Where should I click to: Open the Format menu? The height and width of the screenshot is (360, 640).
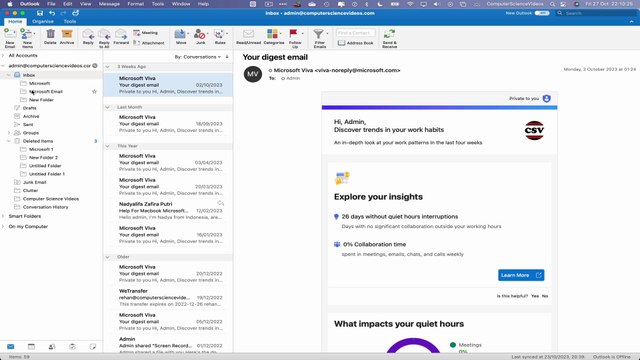coord(136,4)
